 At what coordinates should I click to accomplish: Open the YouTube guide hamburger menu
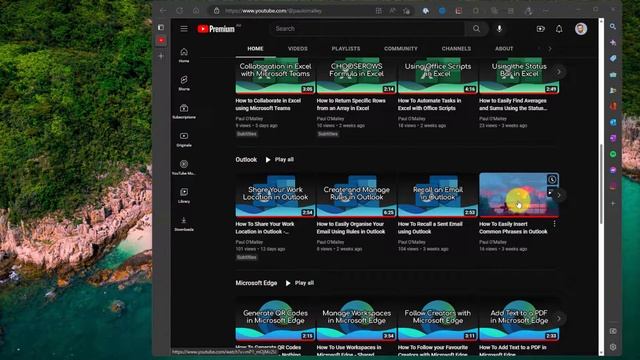coord(184,29)
